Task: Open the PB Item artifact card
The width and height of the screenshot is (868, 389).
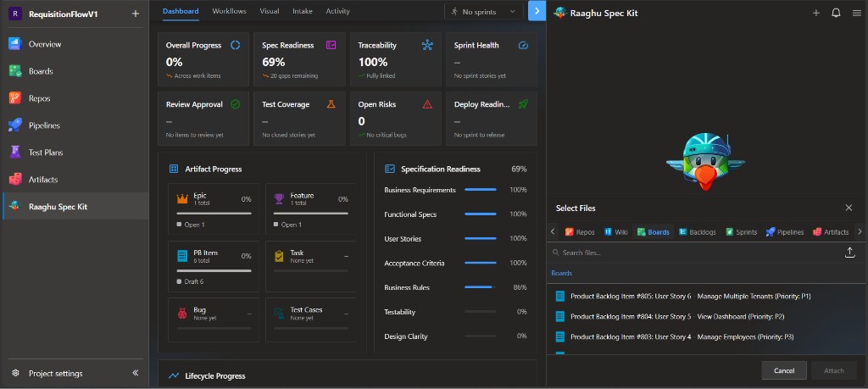Action: (x=214, y=267)
